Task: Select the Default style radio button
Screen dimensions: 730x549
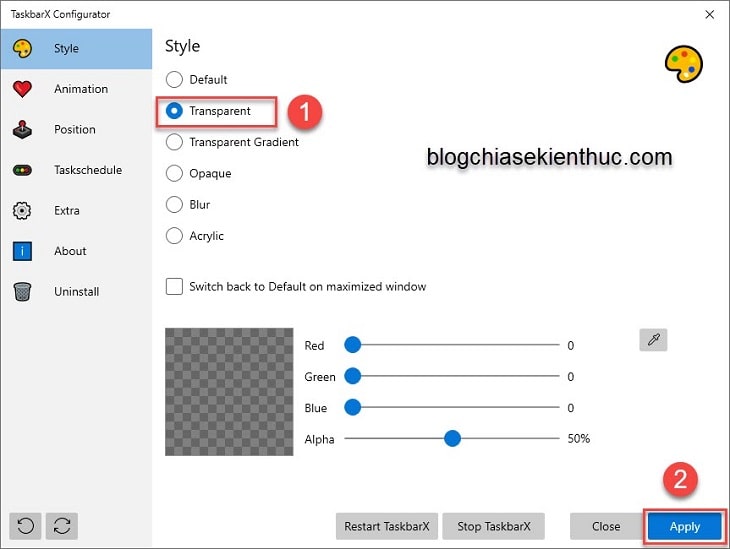Action: coord(174,80)
